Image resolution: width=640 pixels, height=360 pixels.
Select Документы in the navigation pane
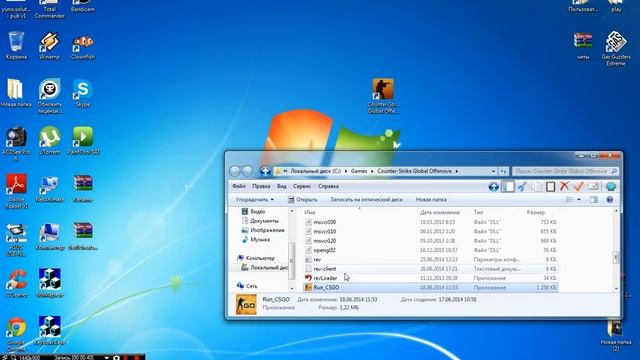click(x=260, y=221)
